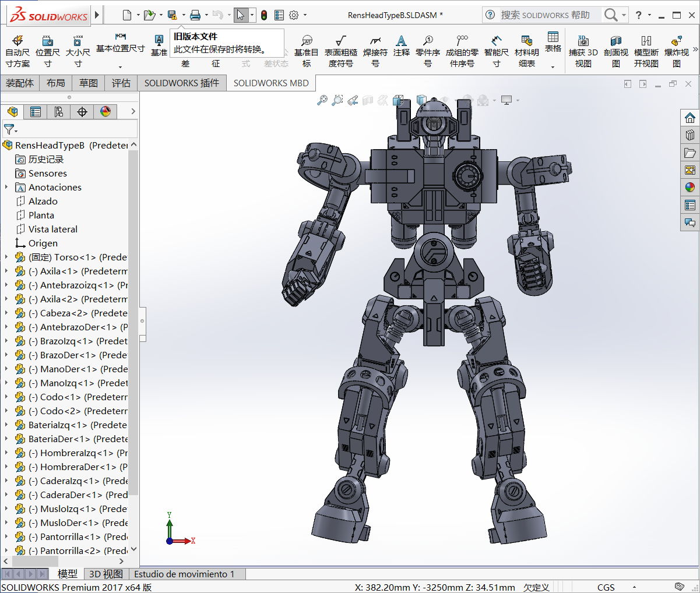Select Cabeza<2> component in feature tree
700x593 pixels.
64,313
